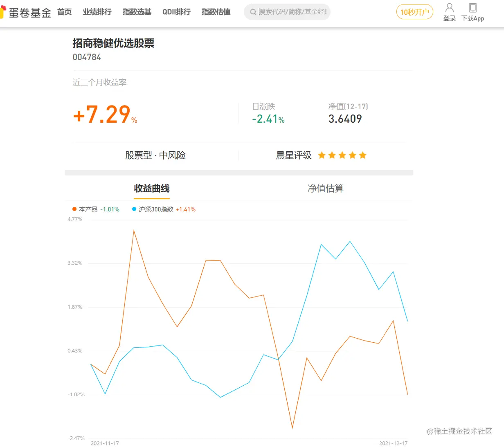Click the login user icon

(449, 7)
